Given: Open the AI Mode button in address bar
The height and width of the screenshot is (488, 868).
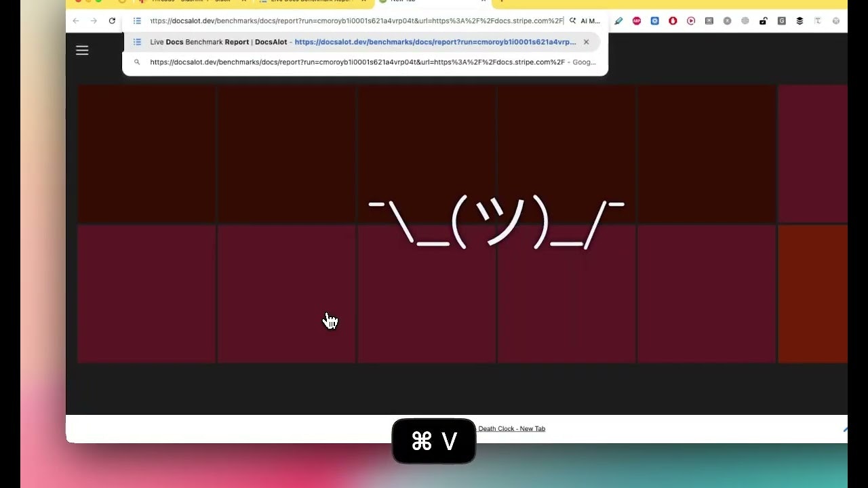Looking at the screenshot, I should click(x=585, y=21).
